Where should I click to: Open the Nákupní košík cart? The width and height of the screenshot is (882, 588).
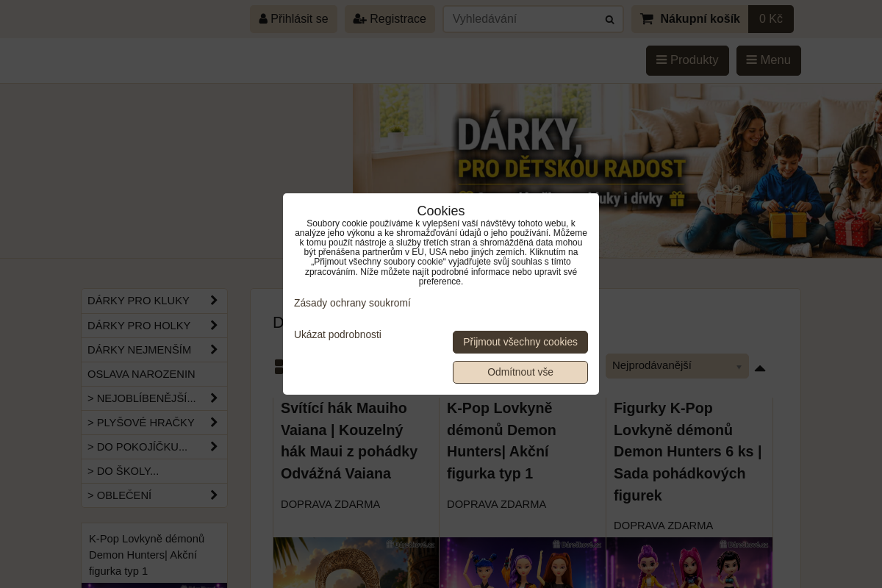(x=690, y=19)
